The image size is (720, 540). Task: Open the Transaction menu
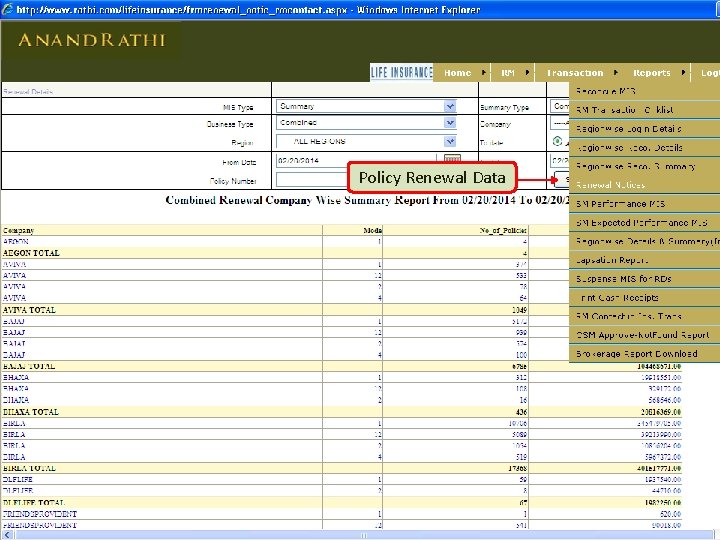575,73
